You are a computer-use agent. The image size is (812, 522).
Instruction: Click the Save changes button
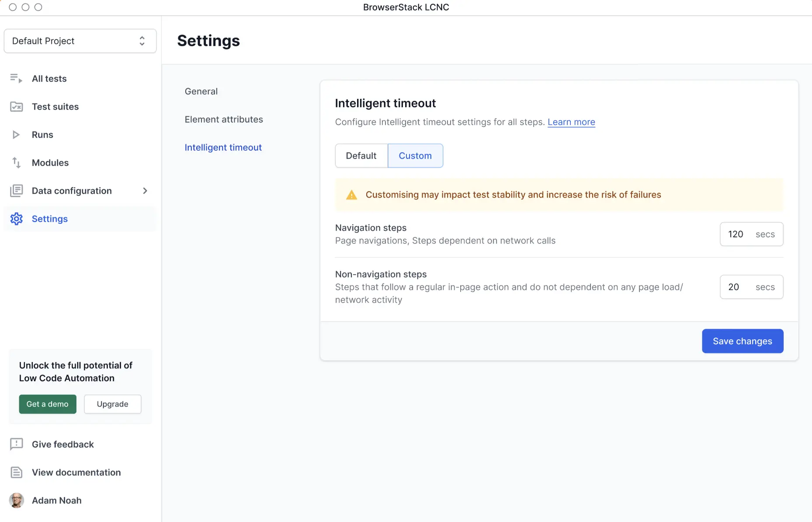(x=743, y=341)
